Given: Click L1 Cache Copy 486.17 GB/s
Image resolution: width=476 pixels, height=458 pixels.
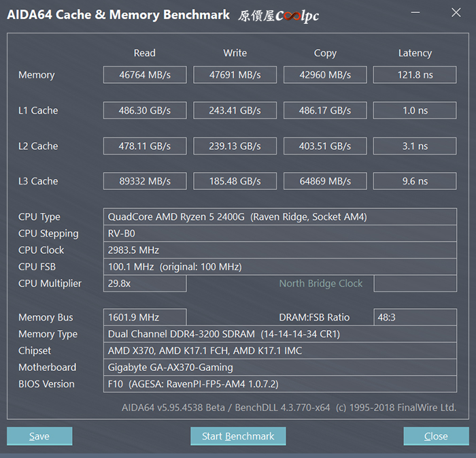Looking at the screenshot, I should (x=325, y=110).
